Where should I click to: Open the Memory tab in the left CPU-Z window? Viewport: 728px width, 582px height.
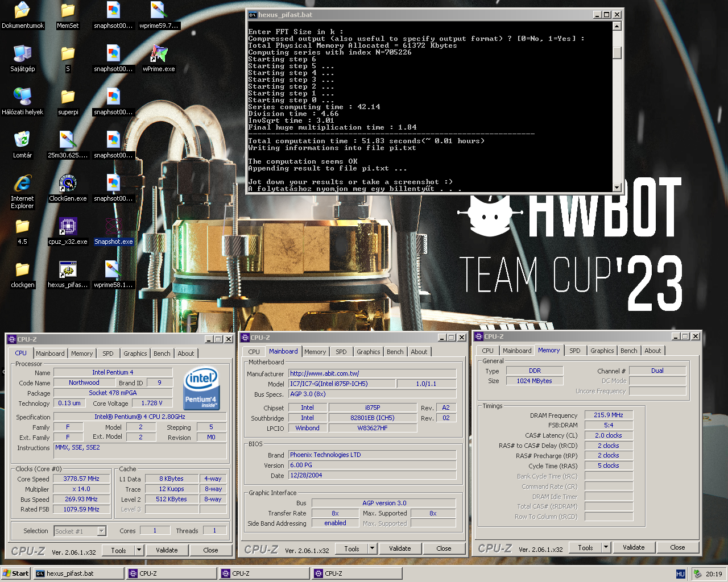coord(82,354)
